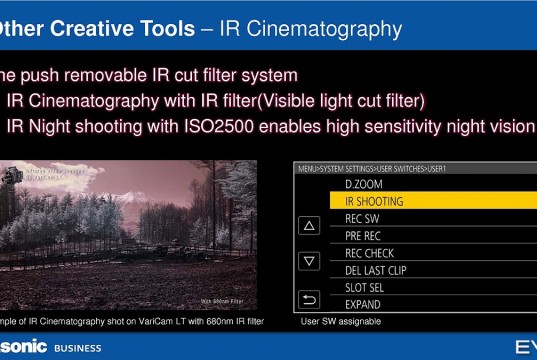Click the up arrow triangle button
This screenshot has height=360, width=537.
coord(309,225)
